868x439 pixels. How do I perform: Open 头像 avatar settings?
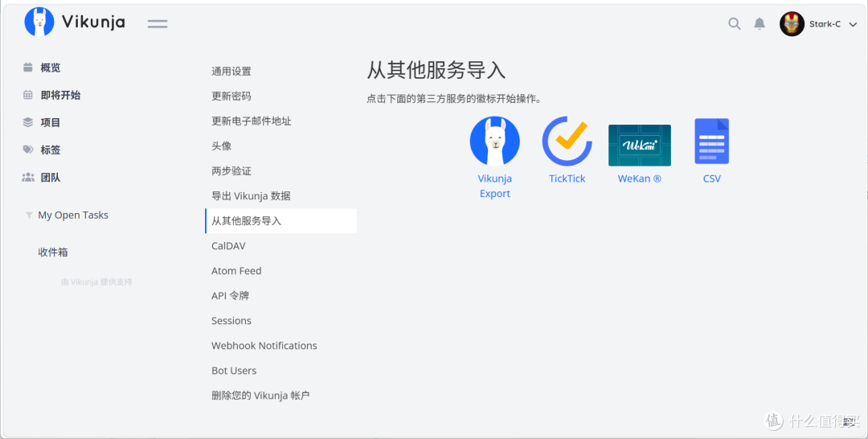coord(280,146)
